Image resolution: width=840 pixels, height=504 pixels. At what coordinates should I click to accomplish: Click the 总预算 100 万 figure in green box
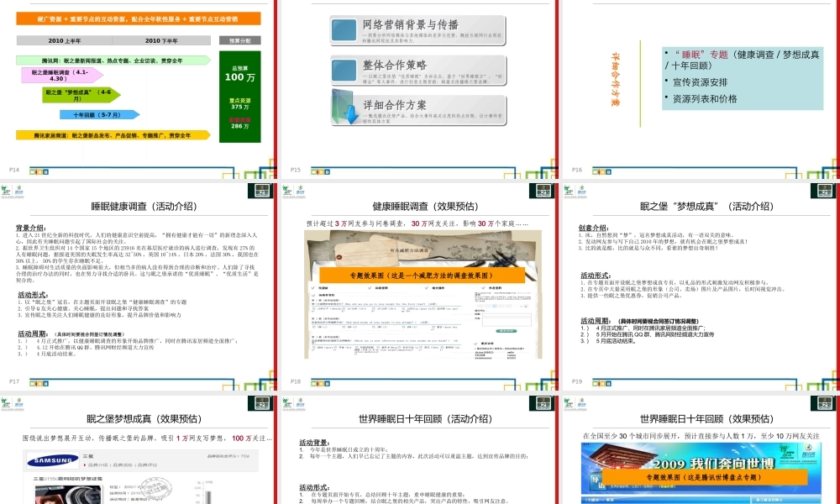pyautogui.click(x=240, y=74)
